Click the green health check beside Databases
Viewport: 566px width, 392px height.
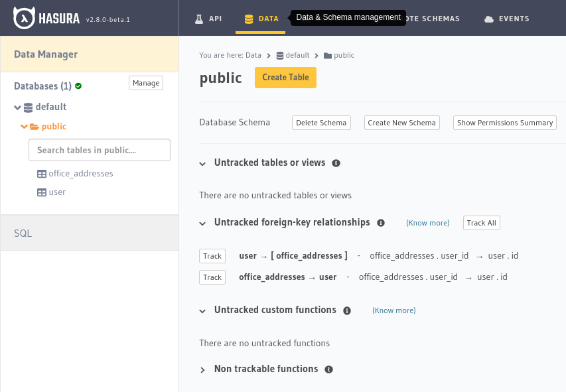tap(78, 86)
